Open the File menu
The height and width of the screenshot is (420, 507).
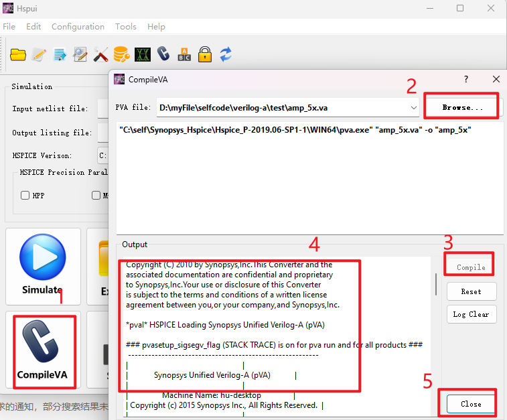click(x=9, y=27)
